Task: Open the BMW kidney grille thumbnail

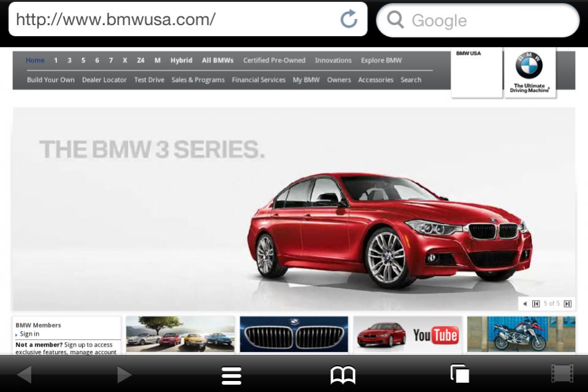Action: [294, 334]
